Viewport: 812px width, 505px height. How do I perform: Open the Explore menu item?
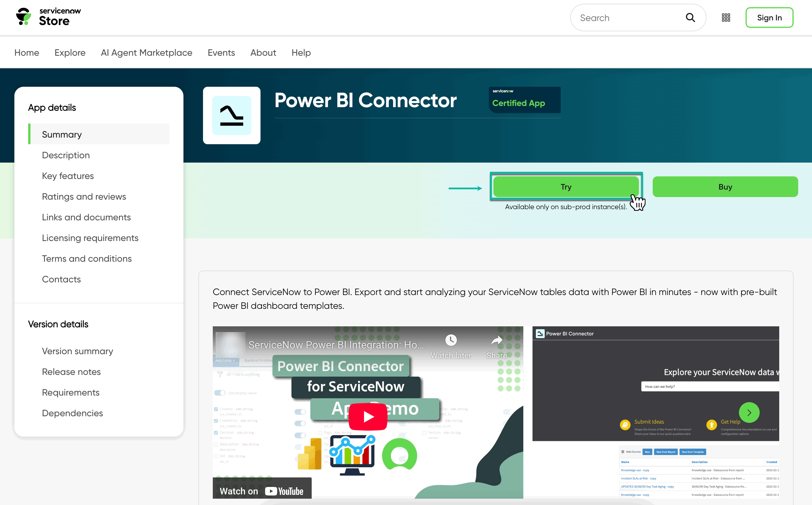[x=70, y=53]
